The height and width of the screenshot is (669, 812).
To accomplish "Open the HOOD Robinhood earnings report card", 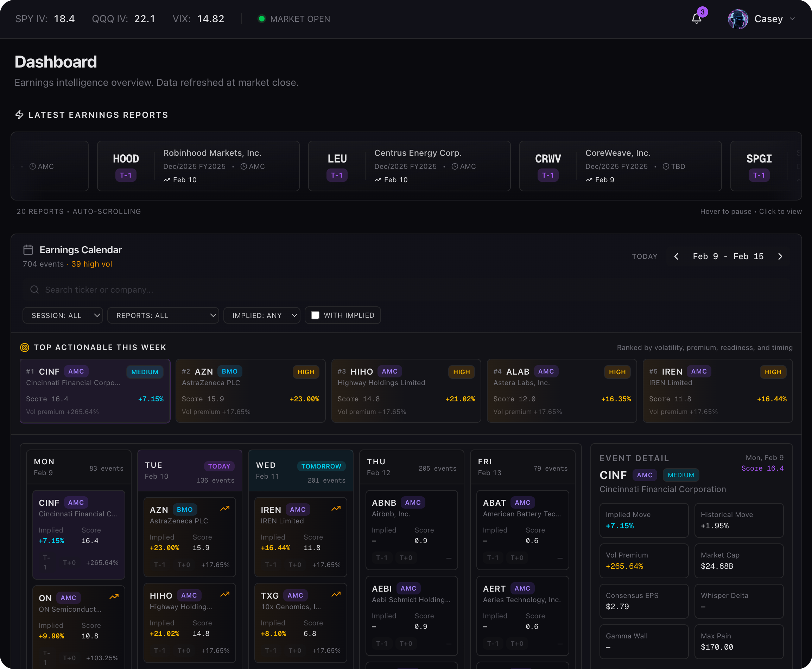I will 198,166.
